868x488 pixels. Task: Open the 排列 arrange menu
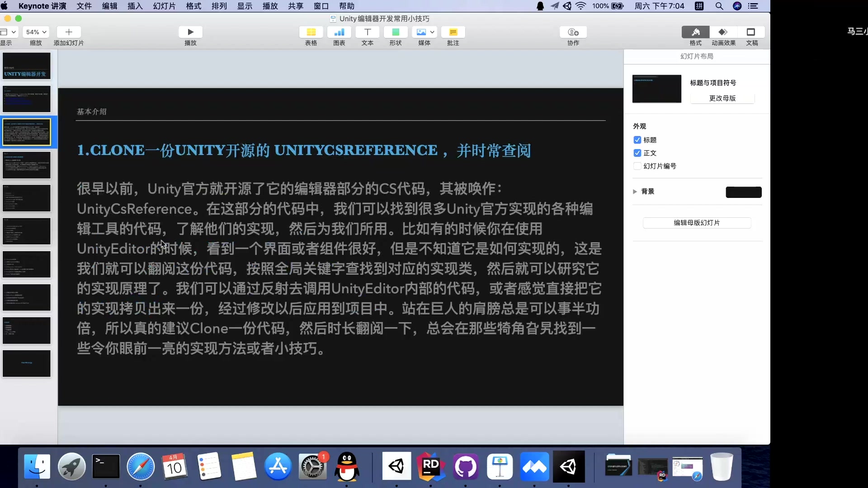click(x=219, y=6)
